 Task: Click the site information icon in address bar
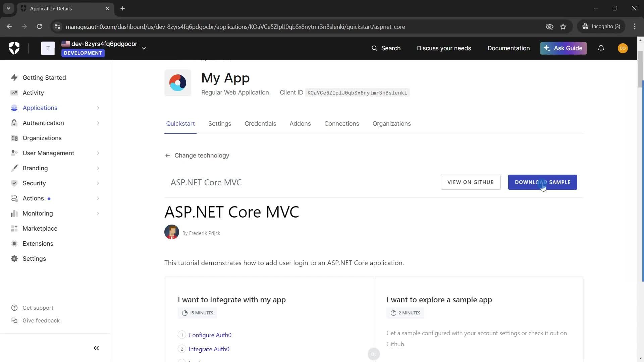(57, 26)
